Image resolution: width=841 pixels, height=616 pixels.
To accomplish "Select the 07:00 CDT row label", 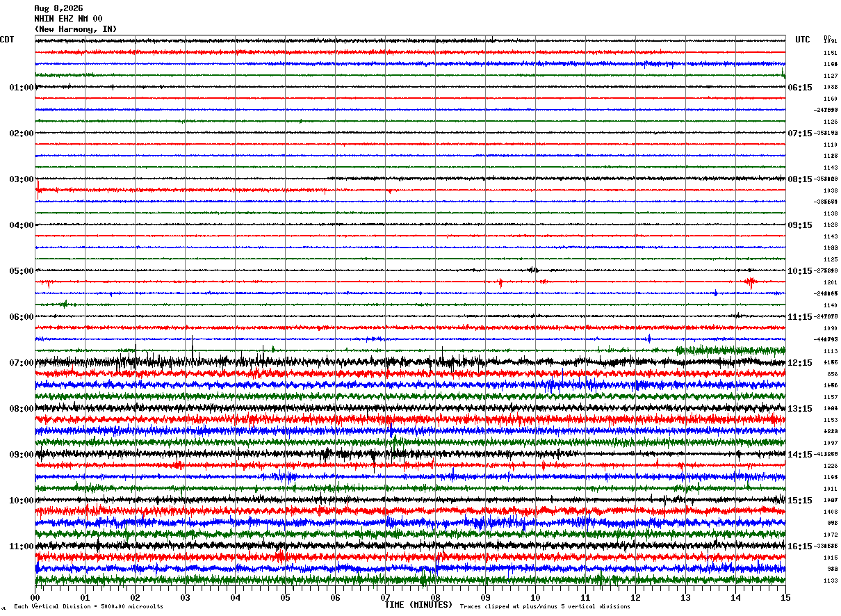I will point(22,363).
